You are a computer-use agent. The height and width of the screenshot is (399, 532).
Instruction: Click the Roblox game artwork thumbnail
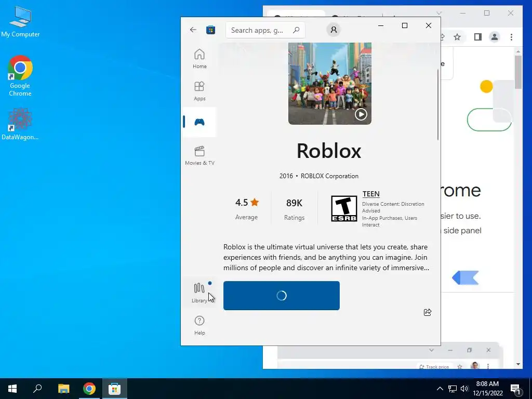tap(330, 84)
